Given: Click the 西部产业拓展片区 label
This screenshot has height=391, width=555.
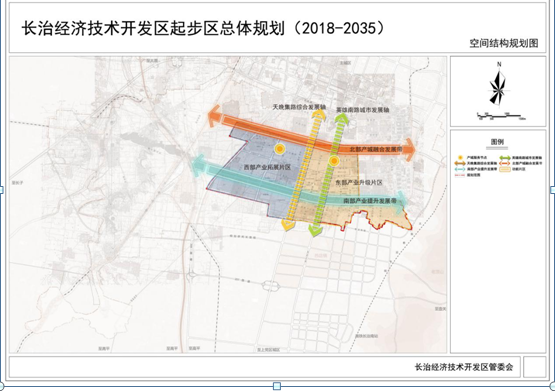Looking at the screenshot, I should point(267,167).
